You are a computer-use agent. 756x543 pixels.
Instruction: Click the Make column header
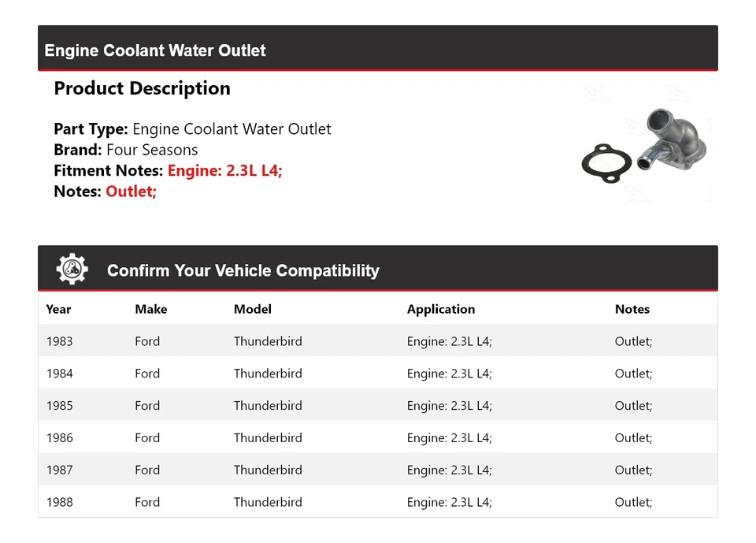[x=150, y=309]
